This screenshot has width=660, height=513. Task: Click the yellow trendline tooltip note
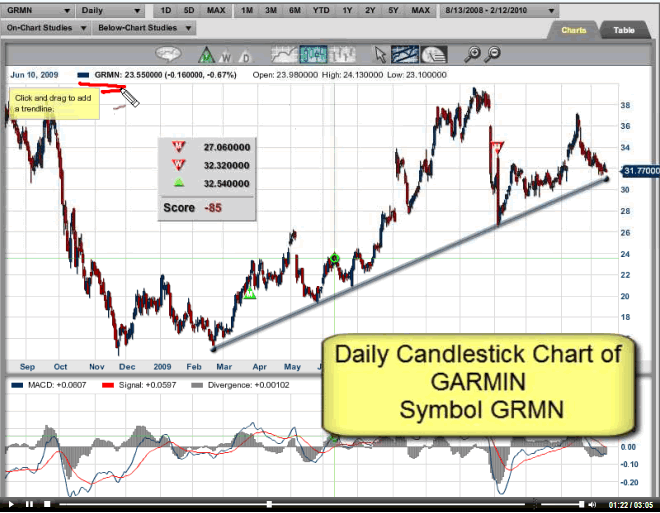point(54,103)
